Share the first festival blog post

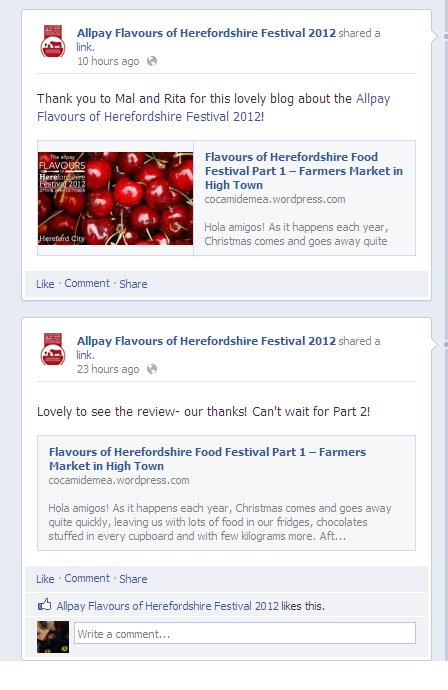point(133,284)
